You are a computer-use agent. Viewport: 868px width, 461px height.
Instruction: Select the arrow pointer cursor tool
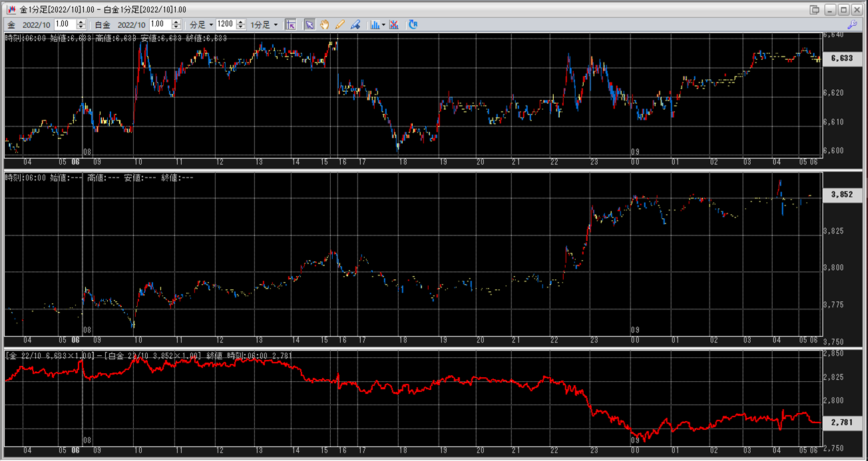[x=310, y=25]
